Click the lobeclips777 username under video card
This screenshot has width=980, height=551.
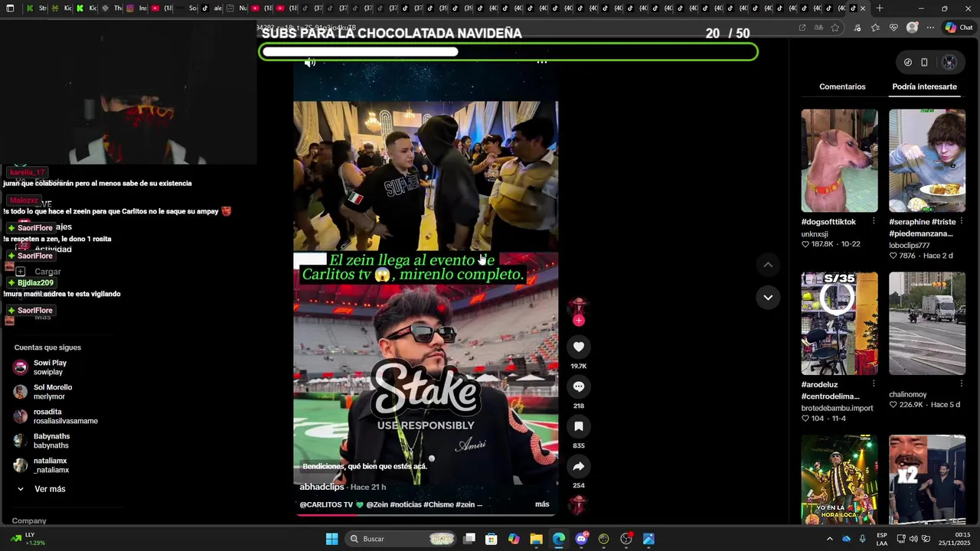point(909,246)
